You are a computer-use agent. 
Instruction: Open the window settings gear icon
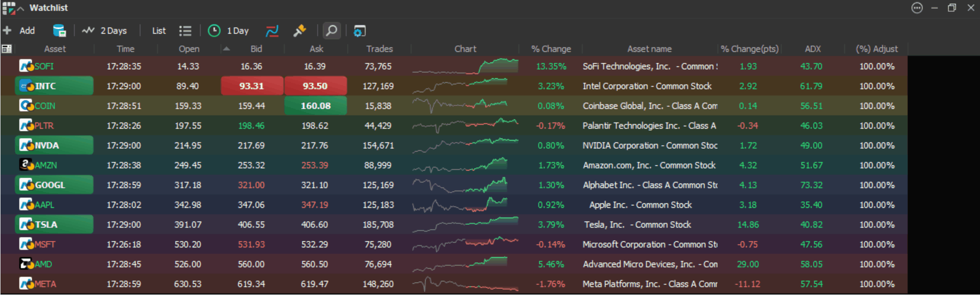(359, 31)
